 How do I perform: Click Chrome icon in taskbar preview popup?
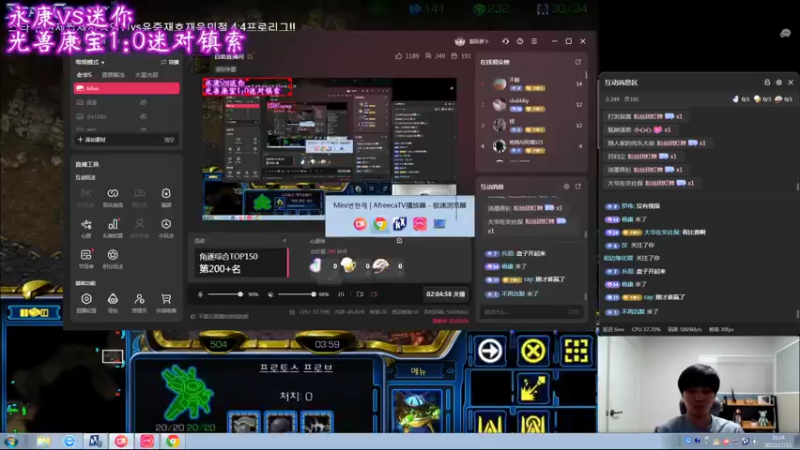tap(380, 223)
